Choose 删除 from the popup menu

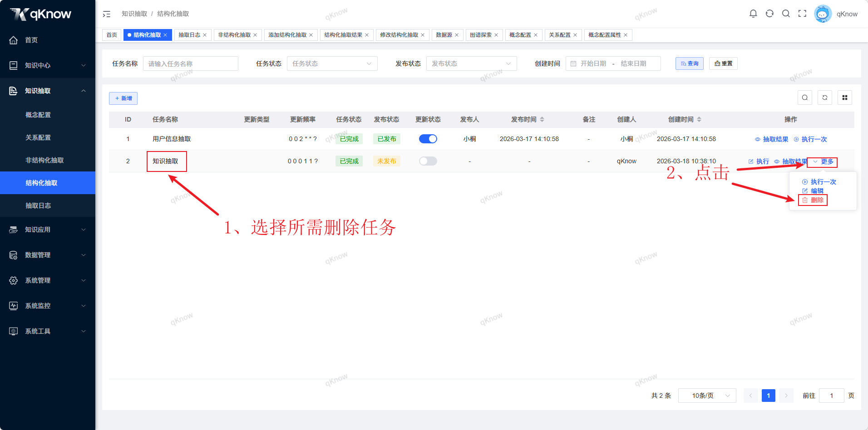pos(813,200)
